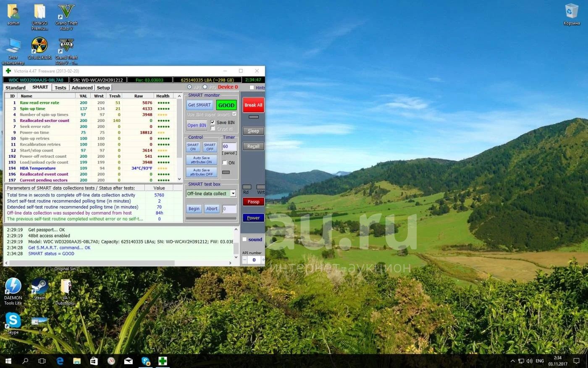
Task: Expand the Off-line data collect dropdown
Action: pyautogui.click(x=233, y=193)
